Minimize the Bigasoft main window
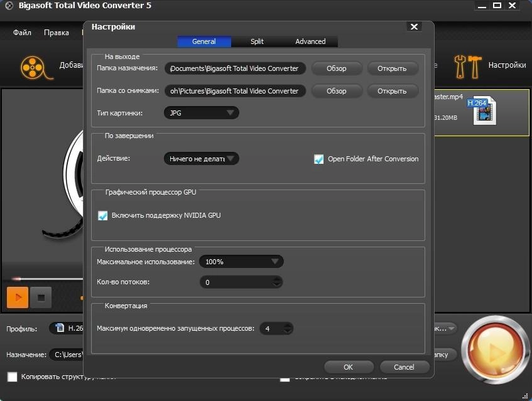532x401 pixels. coord(482,6)
